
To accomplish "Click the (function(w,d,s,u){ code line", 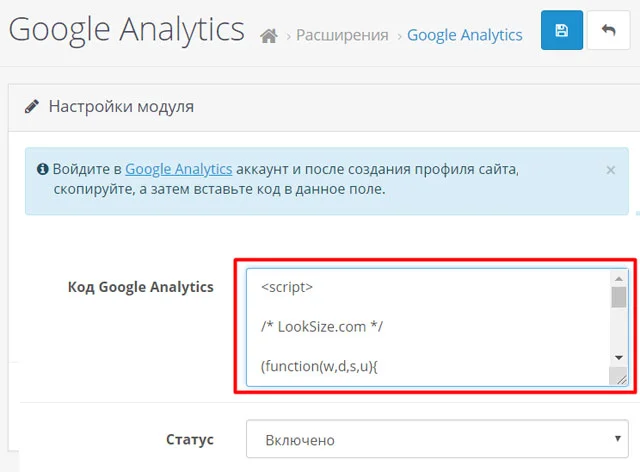I will [319, 366].
